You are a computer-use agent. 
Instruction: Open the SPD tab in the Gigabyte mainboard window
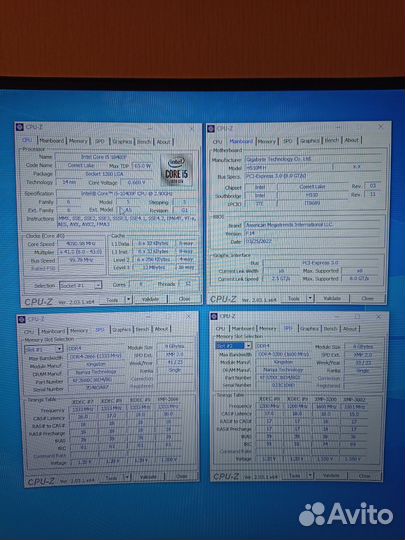[x=288, y=141]
